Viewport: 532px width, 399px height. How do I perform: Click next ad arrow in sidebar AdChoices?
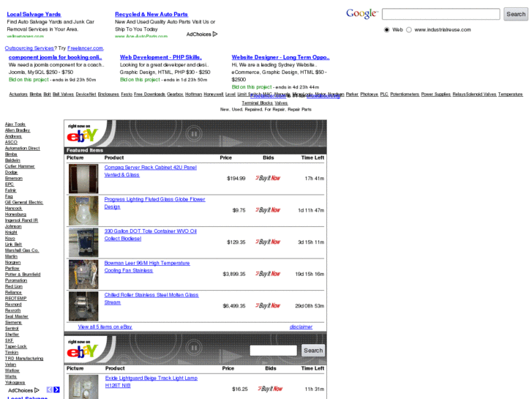[56, 389]
